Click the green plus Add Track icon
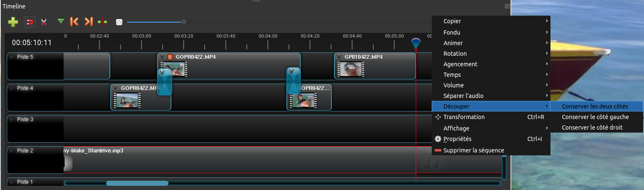The width and height of the screenshot is (644, 190). (x=13, y=22)
